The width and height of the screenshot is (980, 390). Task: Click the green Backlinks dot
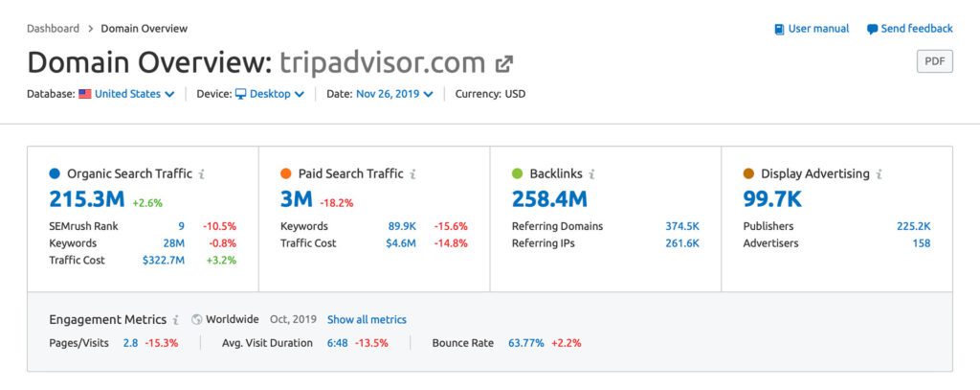[x=518, y=174]
